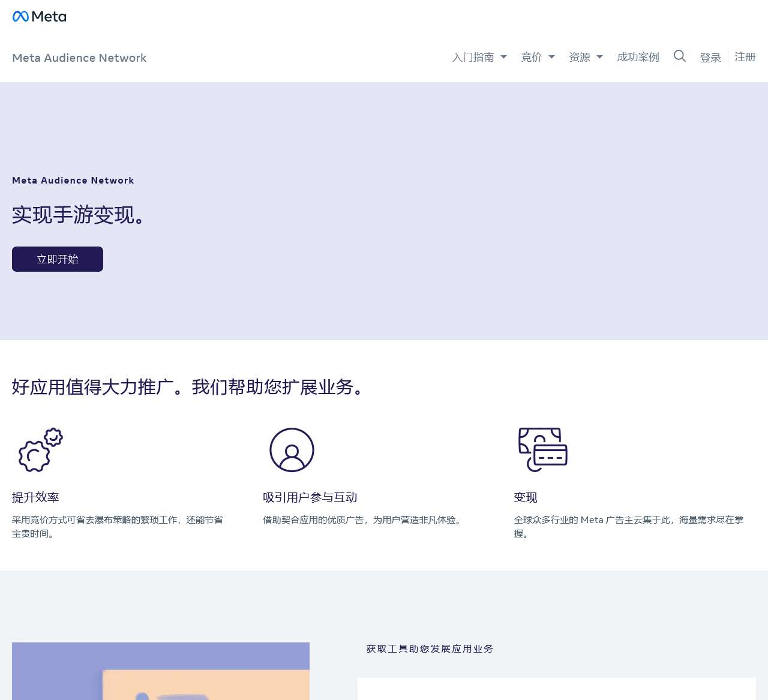The width and height of the screenshot is (768, 700).
Task: Click the 吸引用户参与互动 heading
Action: pos(310,497)
